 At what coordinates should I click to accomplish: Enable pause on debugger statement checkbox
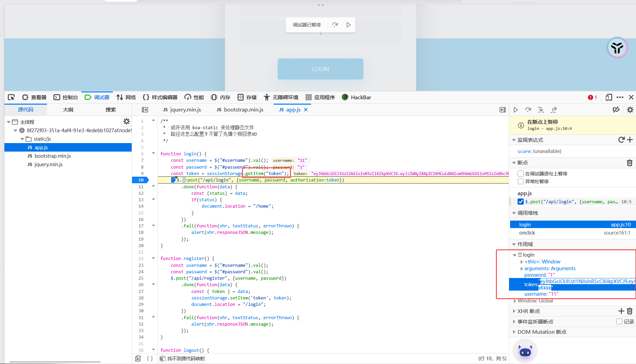[521, 174]
